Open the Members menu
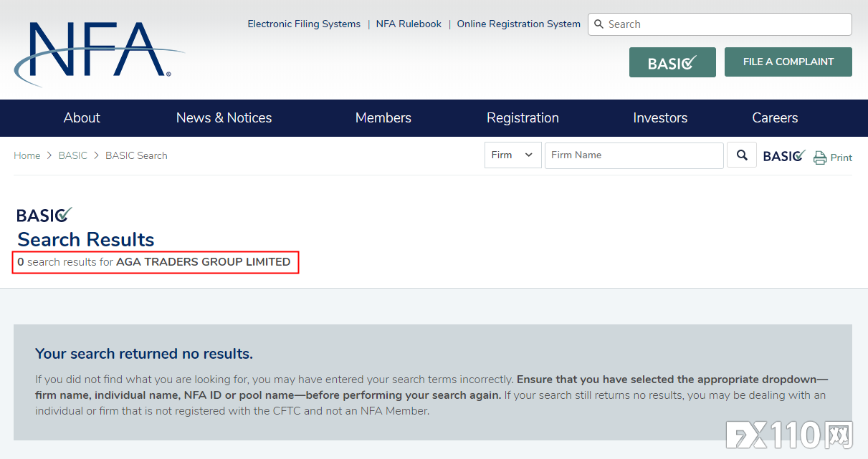Viewport: 868px width, 459px height. 383,118
